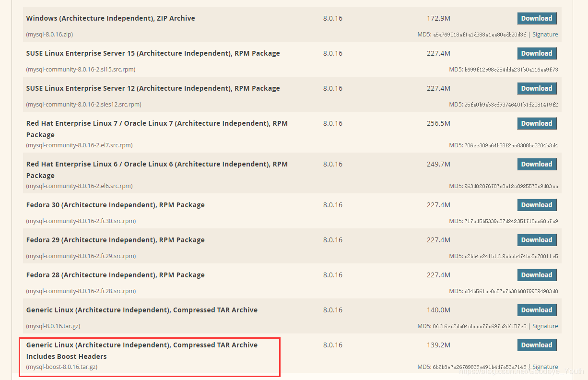Click version 8.0.16 in Boost Headers row
Image resolution: width=588 pixels, height=380 pixels.
click(x=333, y=345)
